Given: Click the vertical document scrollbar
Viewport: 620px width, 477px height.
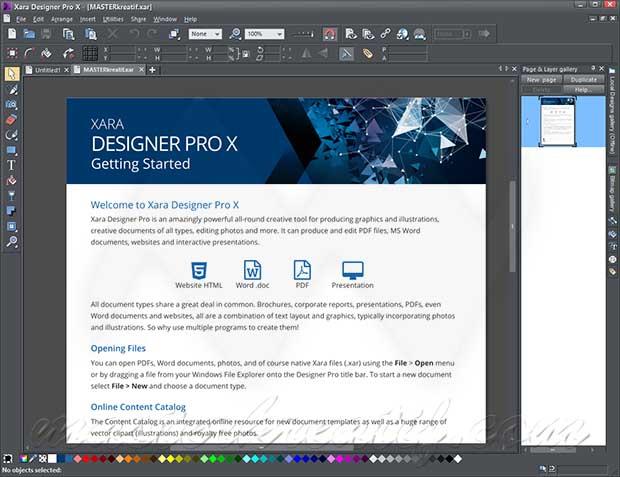Looking at the screenshot, I should [x=512, y=225].
